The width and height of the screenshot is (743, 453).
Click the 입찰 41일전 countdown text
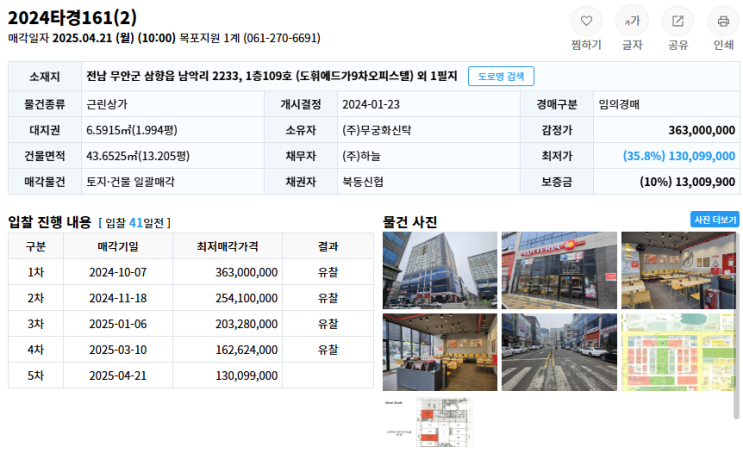click(x=135, y=223)
